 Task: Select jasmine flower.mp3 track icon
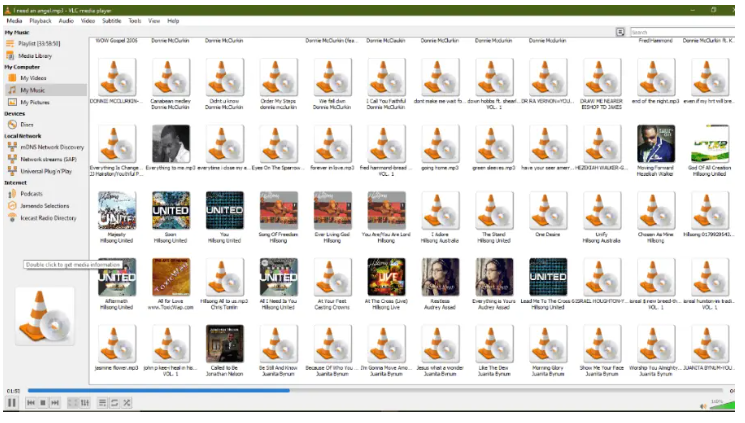117,343
